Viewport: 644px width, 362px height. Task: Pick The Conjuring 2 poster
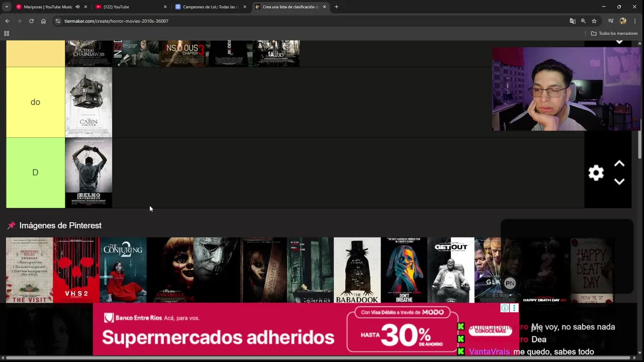(x=123, y=270)
